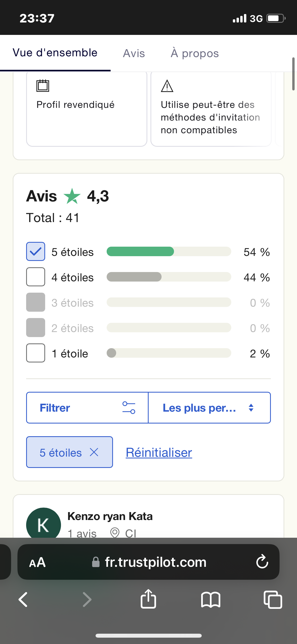297x644 pixels.
Task: Reload the Trustpilot page
Action: (262, 562)
